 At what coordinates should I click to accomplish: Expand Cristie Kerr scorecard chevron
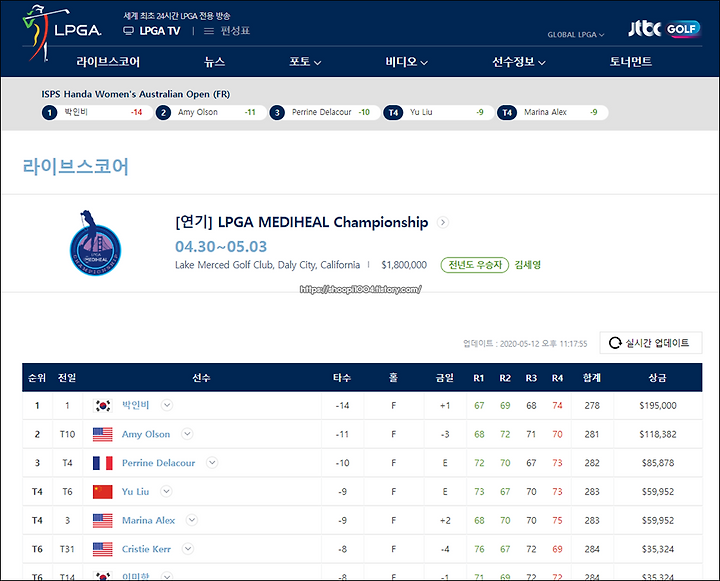tap(188, 549)
